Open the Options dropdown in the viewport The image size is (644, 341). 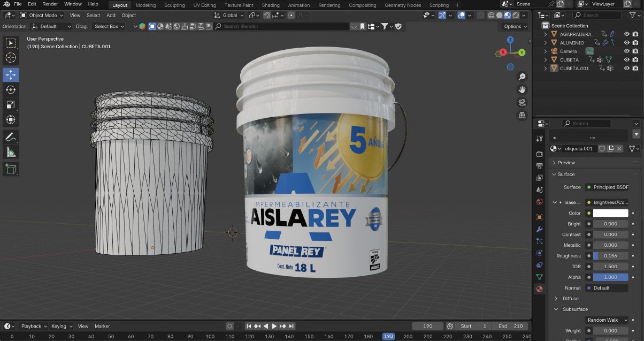click(x=515, y=26)
